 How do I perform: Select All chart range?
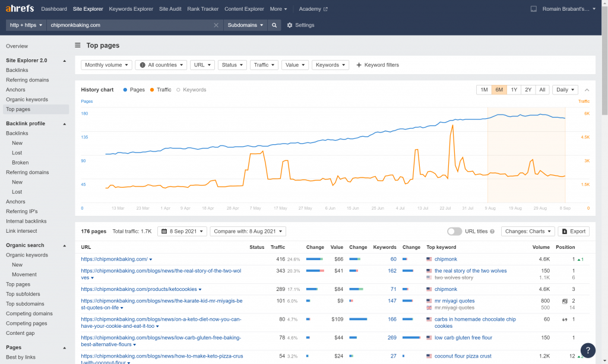[x=542, y=90]
